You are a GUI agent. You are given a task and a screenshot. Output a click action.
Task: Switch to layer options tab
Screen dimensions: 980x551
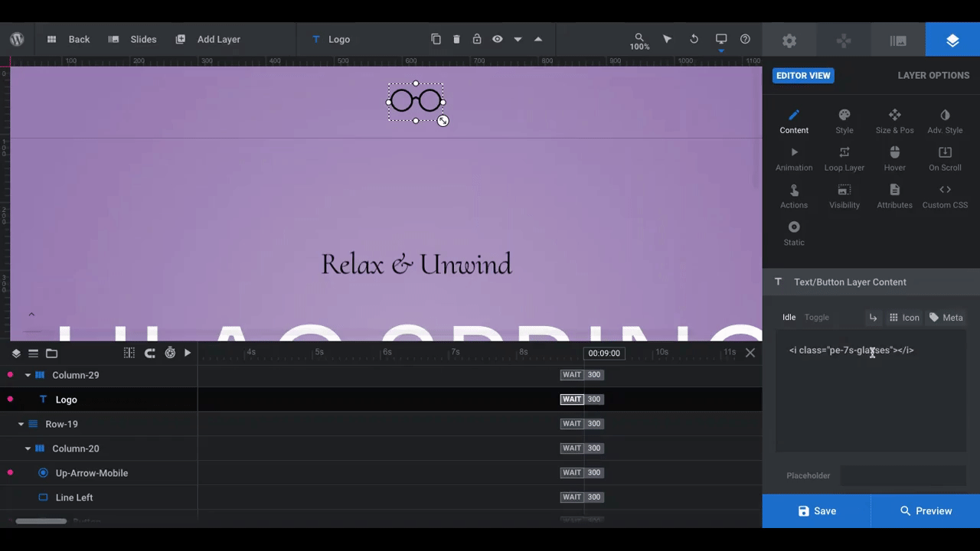click(x=952, y=41)
